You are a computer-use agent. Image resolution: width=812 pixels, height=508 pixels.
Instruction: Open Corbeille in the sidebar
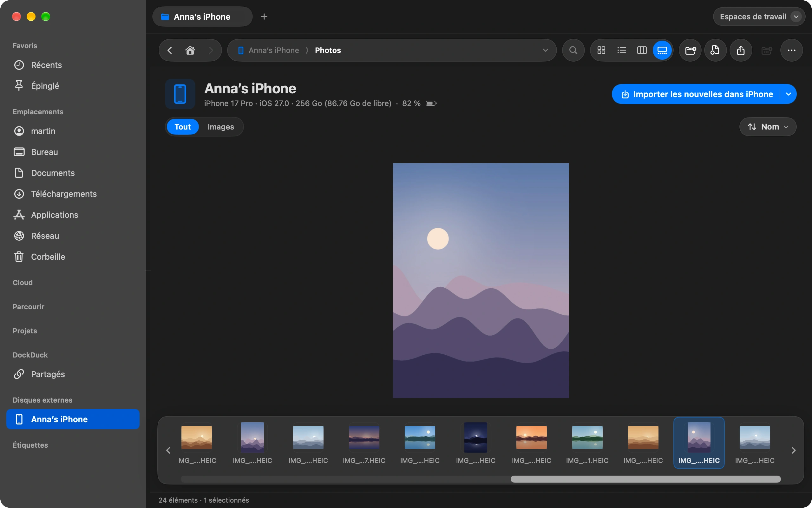pyautogui.click(x=73, y=257)
